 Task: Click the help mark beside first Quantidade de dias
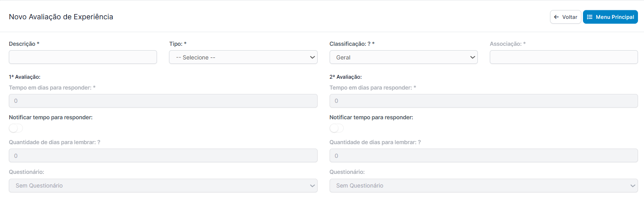99,142
